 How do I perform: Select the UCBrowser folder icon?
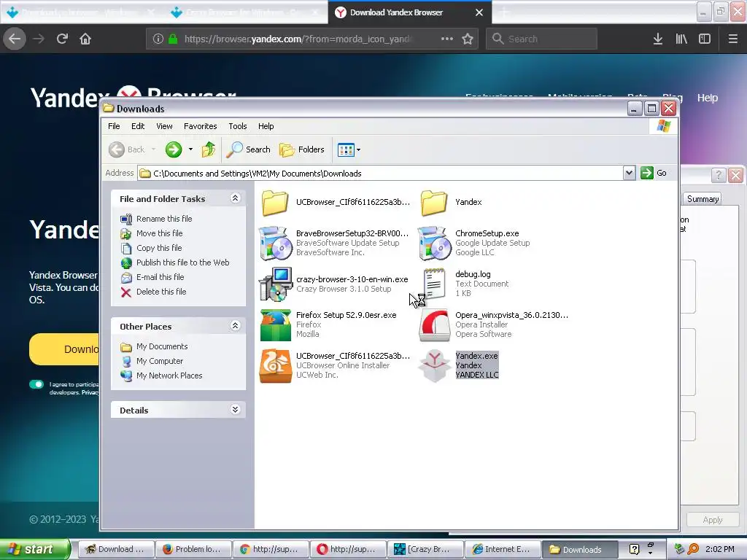275,203
